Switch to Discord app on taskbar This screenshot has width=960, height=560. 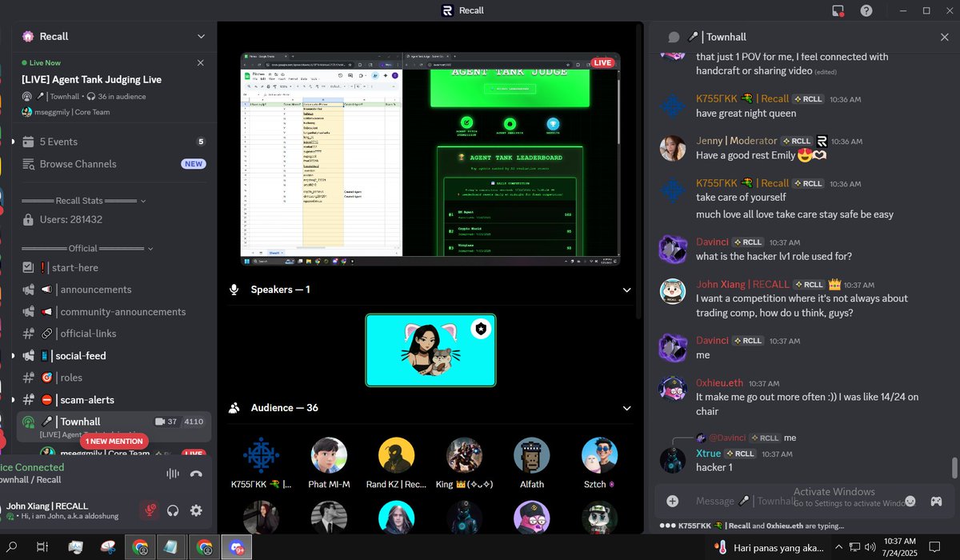[x=237, y=547]
